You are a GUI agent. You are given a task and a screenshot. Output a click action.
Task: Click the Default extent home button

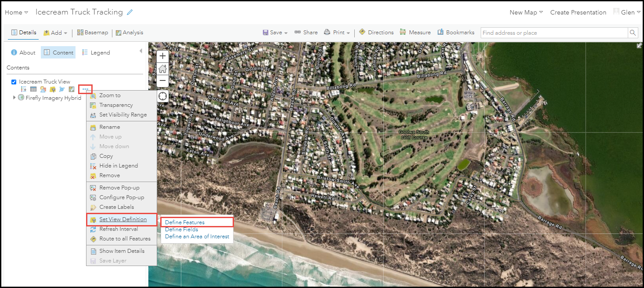click(162, 69)
